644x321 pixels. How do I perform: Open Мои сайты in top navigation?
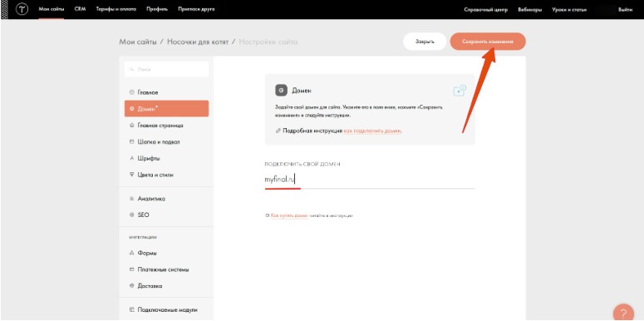tap(52, 9)
